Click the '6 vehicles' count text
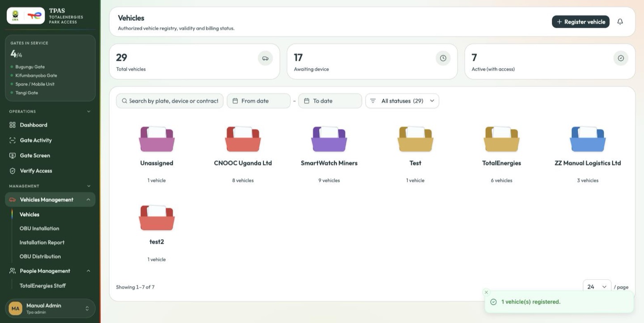Viewport: 644px width, 323px height. tap(502, 180)
